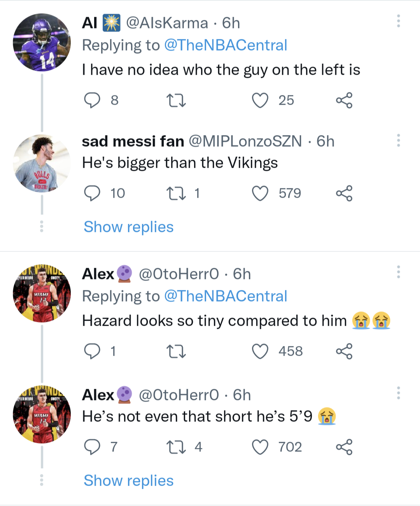Open more options for Alex's Hazard tweet
420x506 pixels.
coord(398,272)
